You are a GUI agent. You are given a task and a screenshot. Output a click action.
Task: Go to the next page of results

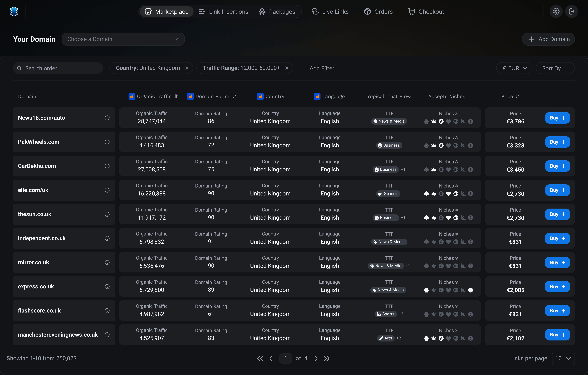(316, 358)
